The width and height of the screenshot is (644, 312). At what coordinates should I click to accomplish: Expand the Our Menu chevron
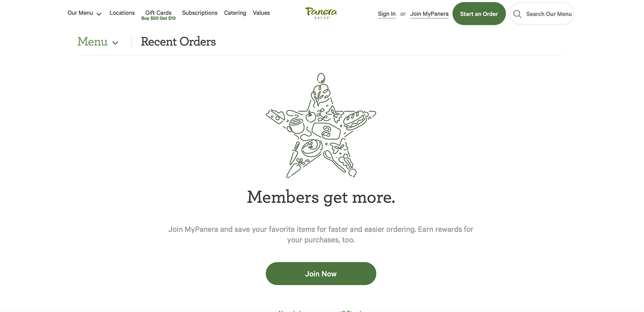click(99, 14)
